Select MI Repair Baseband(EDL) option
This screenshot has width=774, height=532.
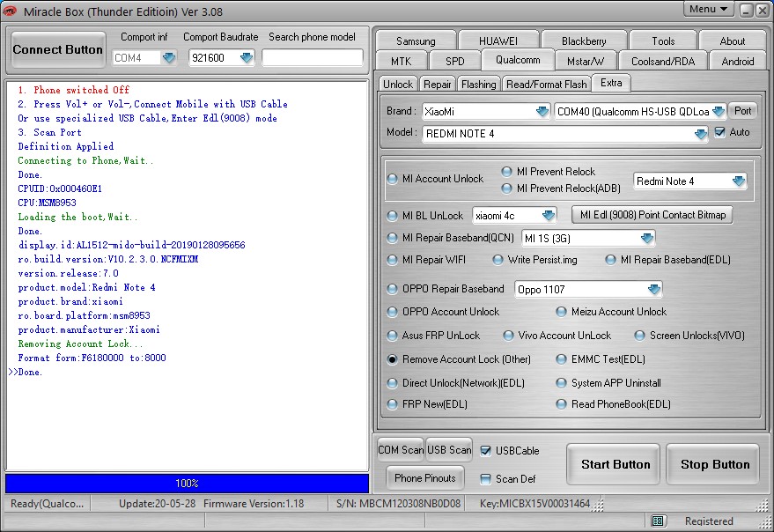610,260
